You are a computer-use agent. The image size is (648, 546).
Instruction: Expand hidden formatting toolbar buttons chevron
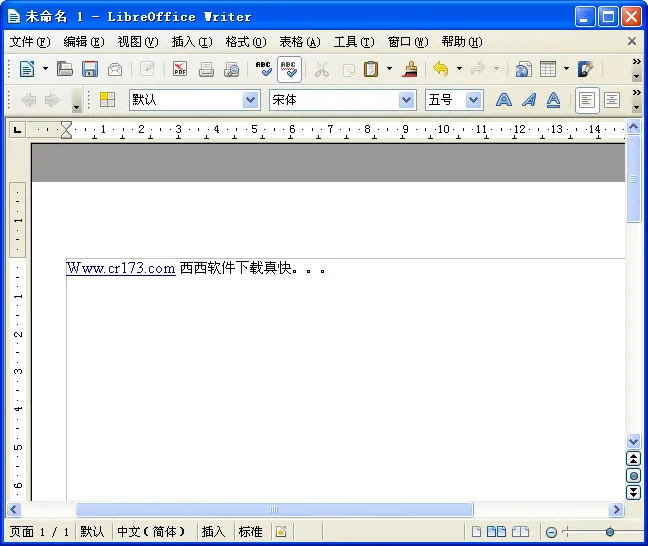(636, 93)
